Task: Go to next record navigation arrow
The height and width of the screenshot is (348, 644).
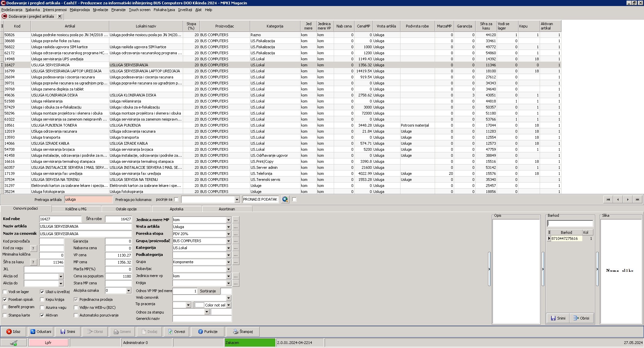Action: [628, 199]
